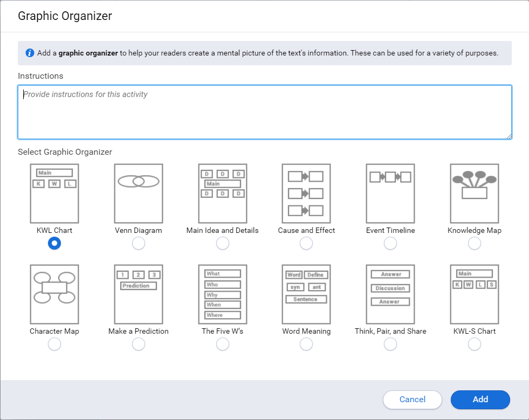Click the Character Map thumbnail

pyautogui.click(x=54, y=294)
